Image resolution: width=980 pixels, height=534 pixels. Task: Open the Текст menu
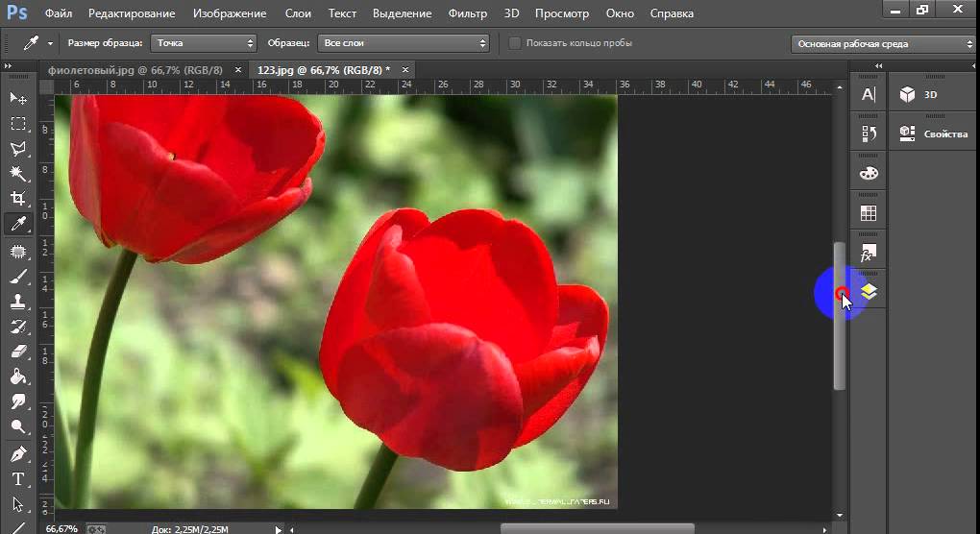(342, 13)
